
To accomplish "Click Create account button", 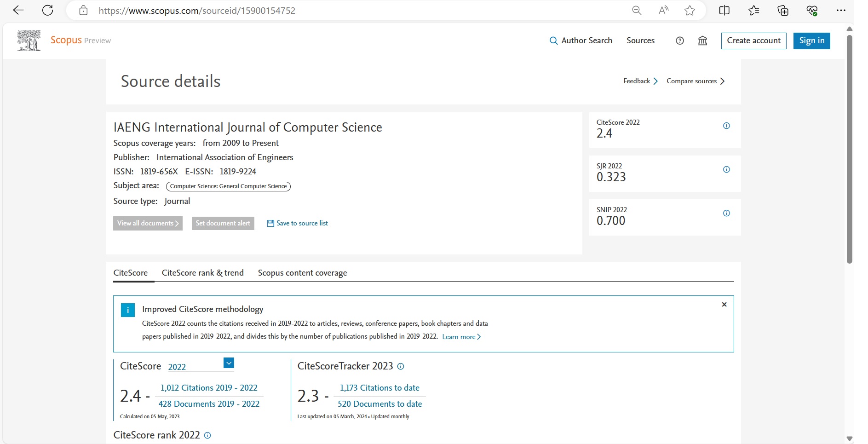I will 753,40.
